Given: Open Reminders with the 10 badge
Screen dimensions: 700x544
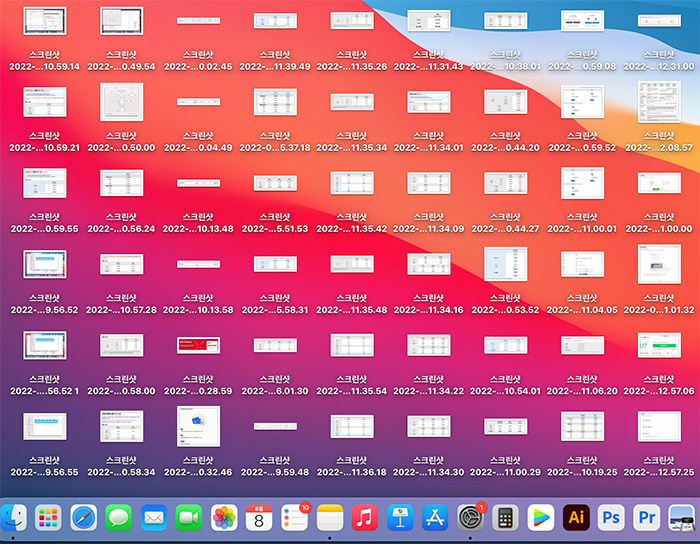Looking at the screenshot, I should (x=295, y=518).
